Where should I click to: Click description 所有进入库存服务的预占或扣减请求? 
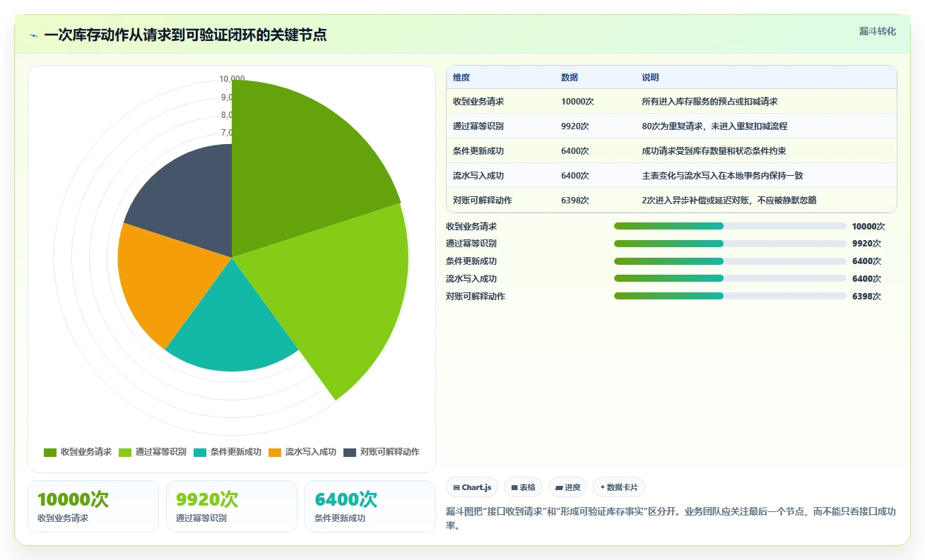point(709,102)
